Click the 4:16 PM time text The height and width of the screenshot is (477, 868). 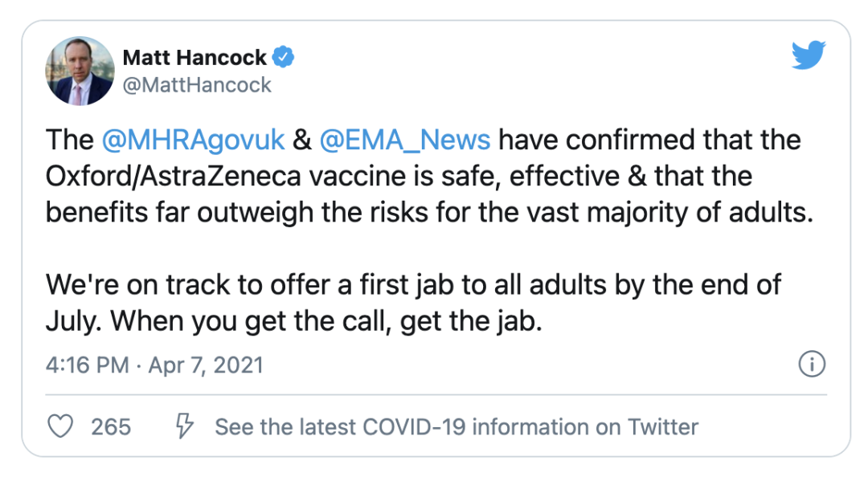coord(87,365)
